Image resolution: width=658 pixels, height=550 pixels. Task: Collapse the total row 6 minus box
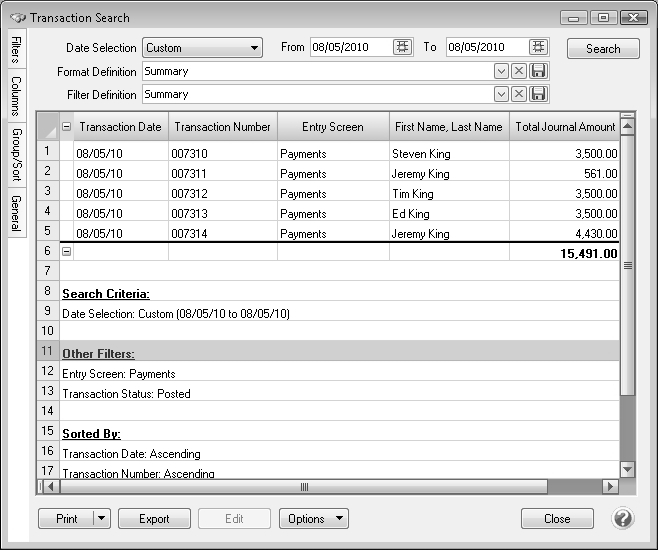click(x=67, y=253)
